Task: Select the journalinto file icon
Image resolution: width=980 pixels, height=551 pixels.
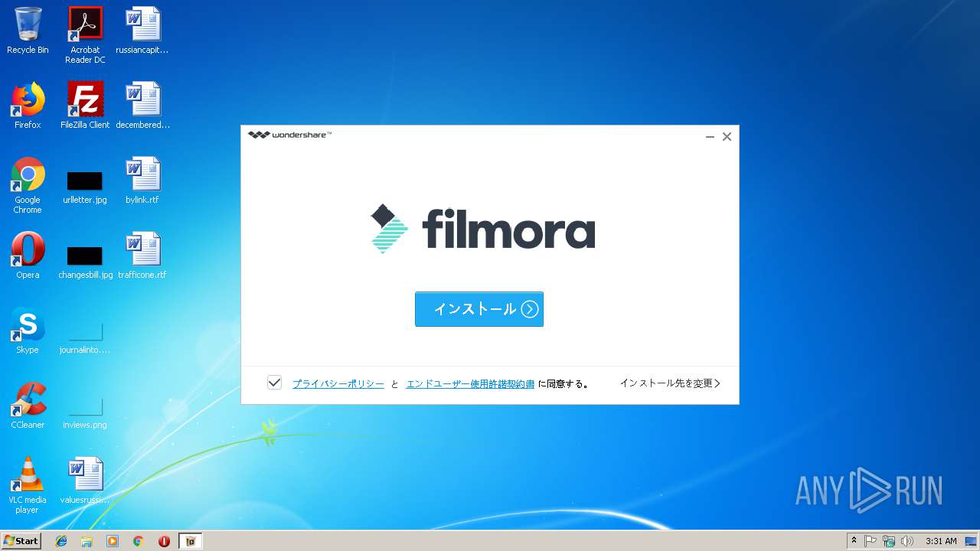Action: pos(85,337)
